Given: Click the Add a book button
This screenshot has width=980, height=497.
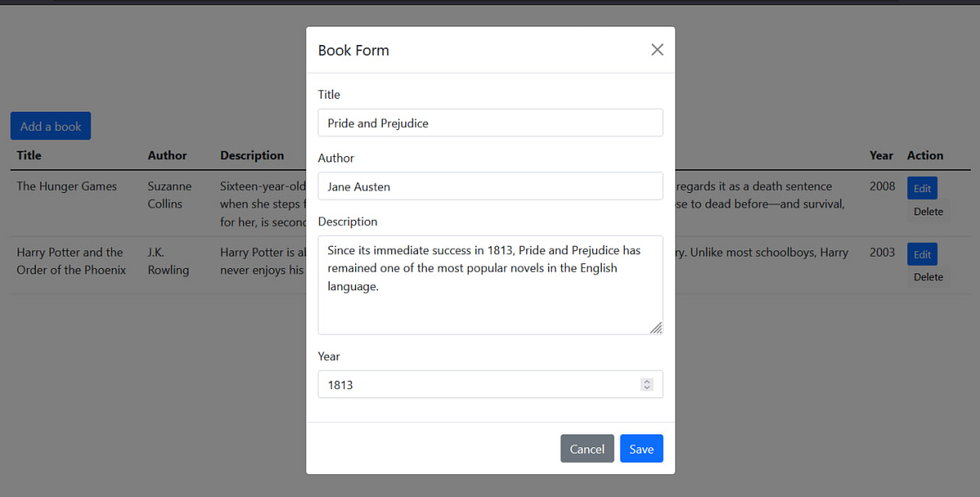Looking at the screenshot, I should 51,125.
